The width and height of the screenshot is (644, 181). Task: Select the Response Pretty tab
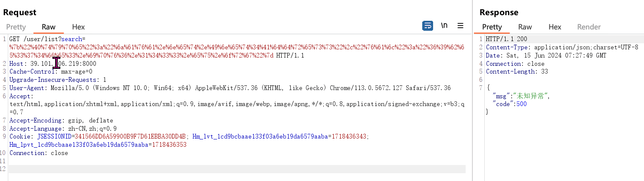pos(492,27)
